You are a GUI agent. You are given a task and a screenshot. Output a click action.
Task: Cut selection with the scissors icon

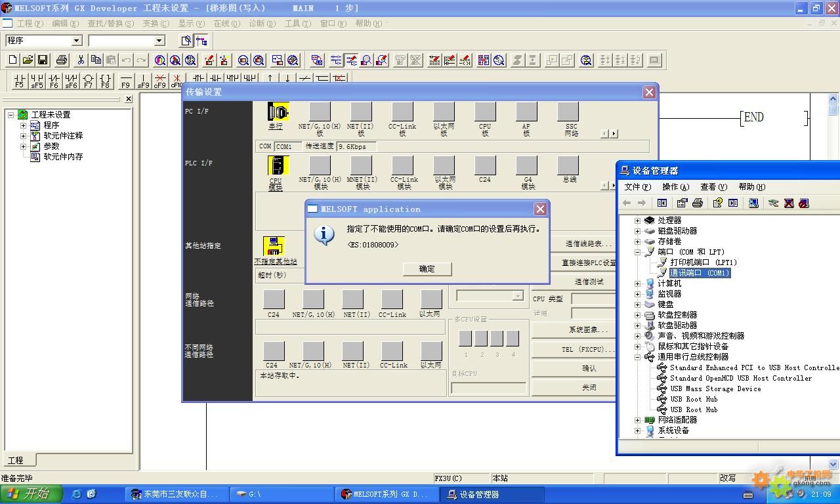[x=81, y=60]
